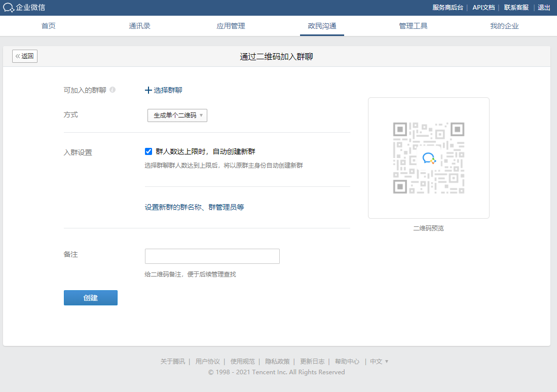Screen dimensions: 557x392
Task: Click the plus icon before 选择群聊
Action: [x=148, y=90]
